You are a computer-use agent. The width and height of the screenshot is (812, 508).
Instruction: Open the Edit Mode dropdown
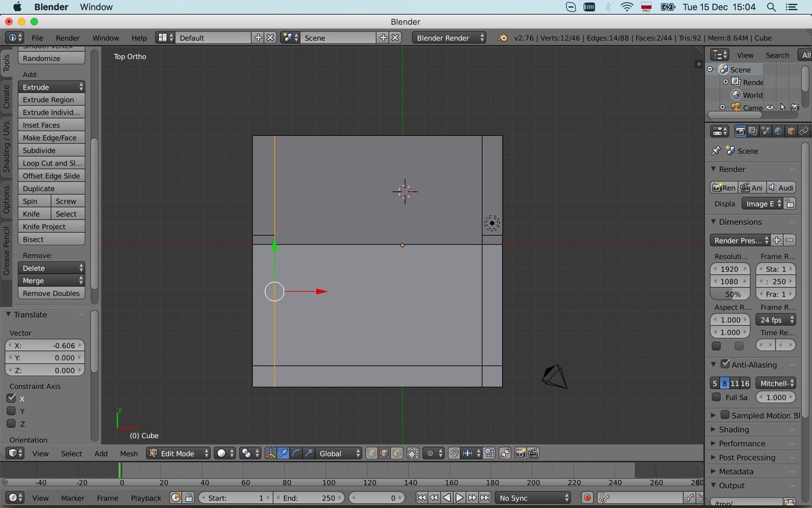(x=178, y=454)
